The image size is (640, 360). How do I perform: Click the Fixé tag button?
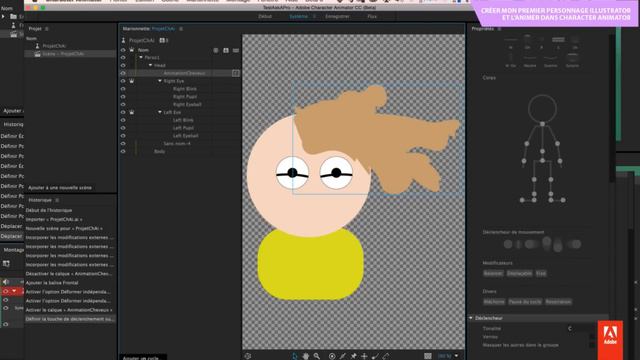click(x=541, y=273)
